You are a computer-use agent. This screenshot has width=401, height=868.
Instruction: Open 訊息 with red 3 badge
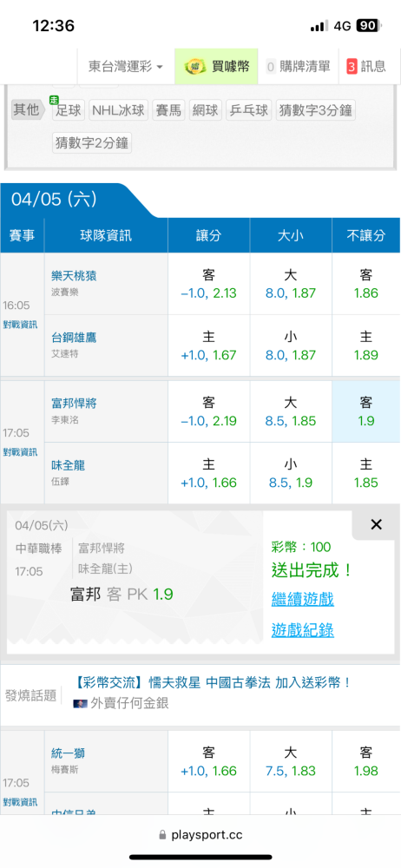(x=366, y=67)
